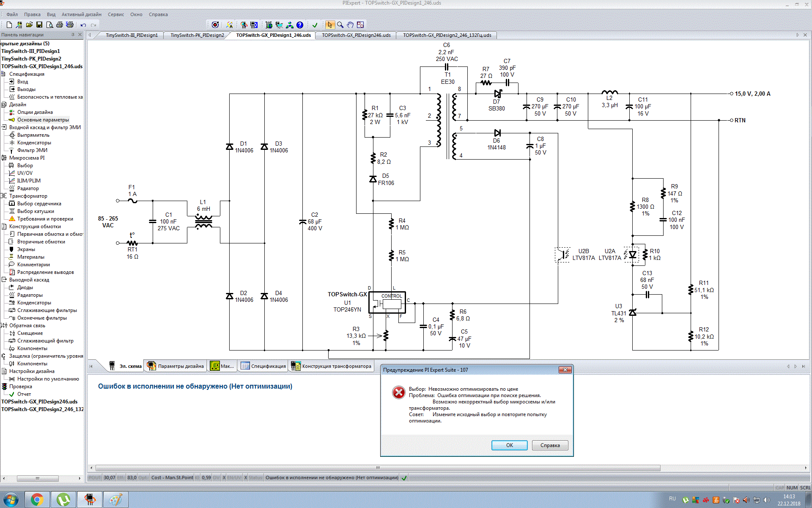Open the Справка menu

pos(158,14)
